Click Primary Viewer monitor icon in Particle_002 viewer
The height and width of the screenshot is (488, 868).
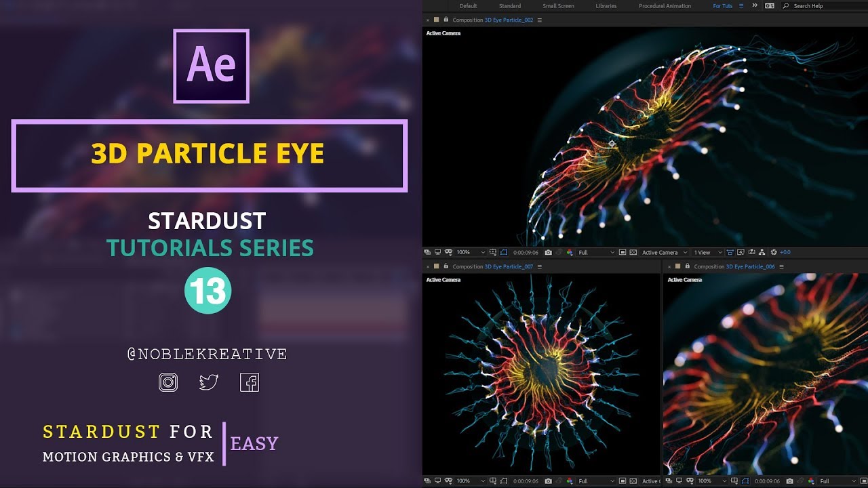pos(437,252)
